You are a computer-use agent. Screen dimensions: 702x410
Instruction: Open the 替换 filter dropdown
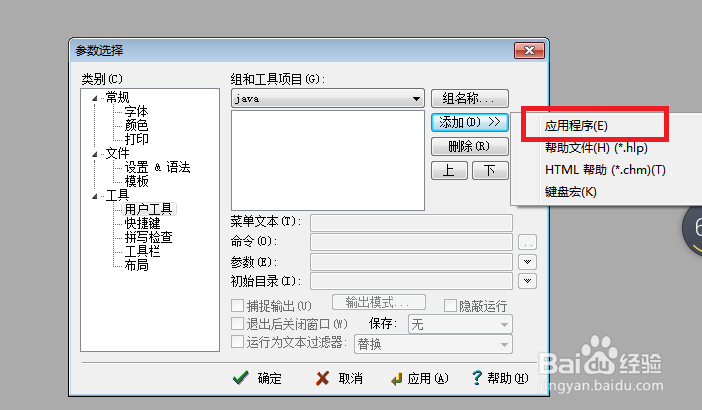pos(433,344)
